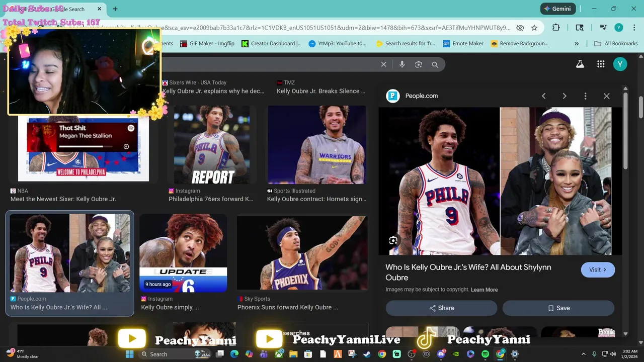Open preview panel more options menu
Viewport: 644px width, 362px height.
(585, 96)
